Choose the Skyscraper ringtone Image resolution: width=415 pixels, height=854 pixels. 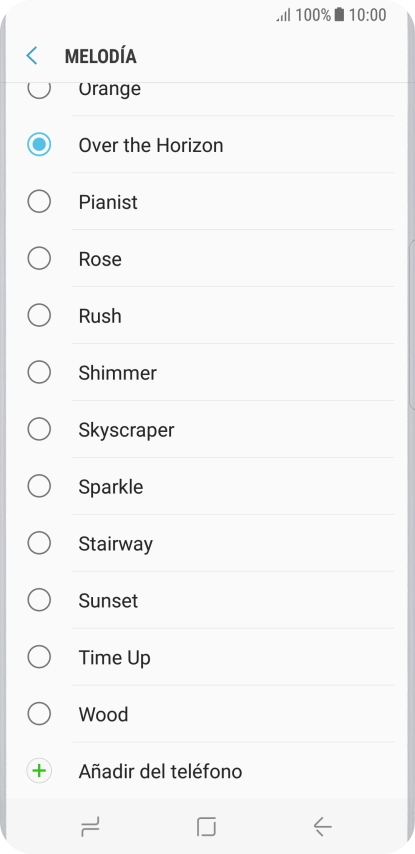(210, 430)
